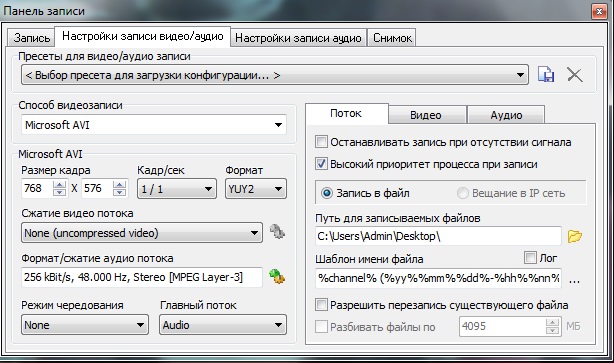Click the recording path input field

[x=438, y=236]
